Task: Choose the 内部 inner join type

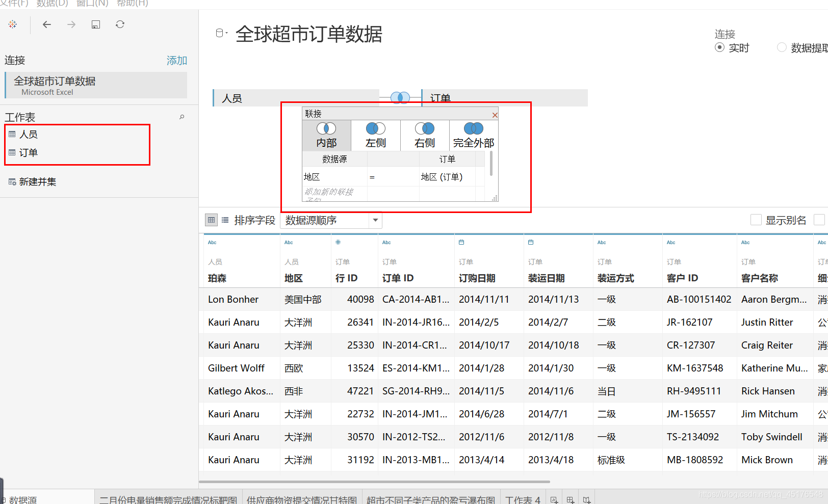Action: pos(326,135)
